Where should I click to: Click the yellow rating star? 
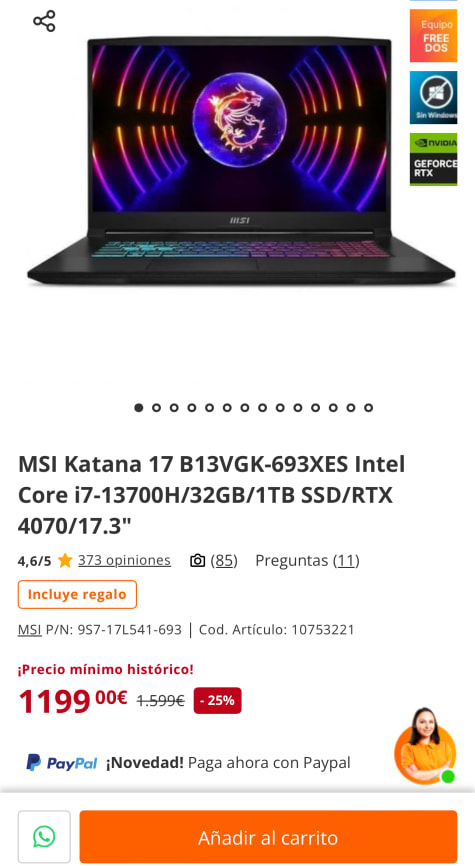65,561
